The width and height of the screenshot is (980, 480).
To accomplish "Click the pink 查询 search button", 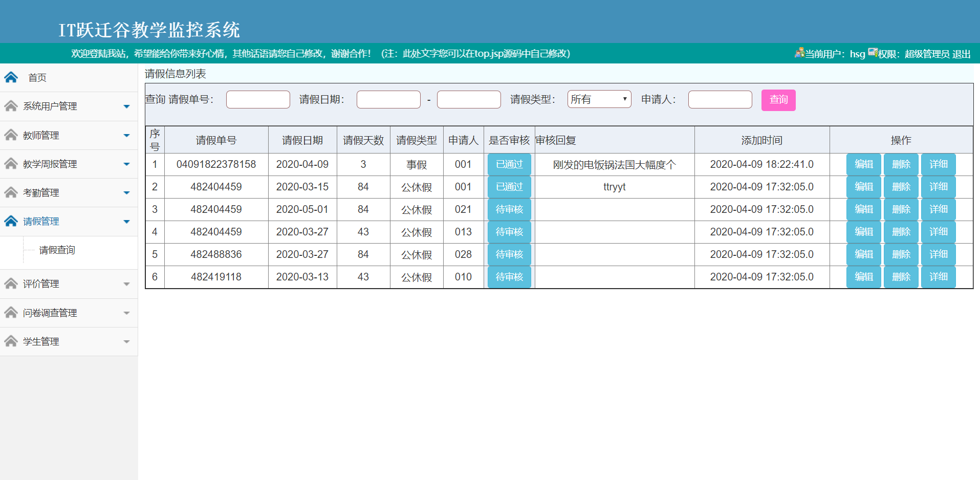I will [x=778, y=100].
